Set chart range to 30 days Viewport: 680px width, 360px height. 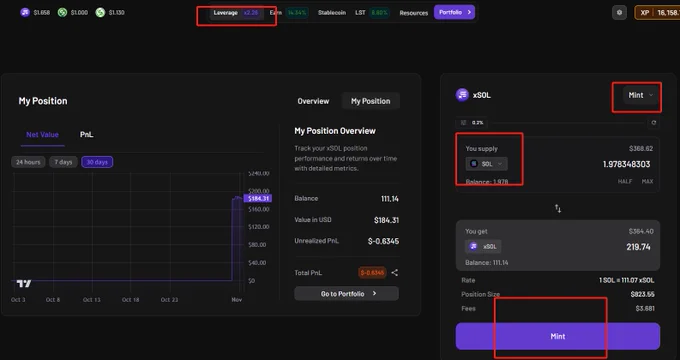97,162
